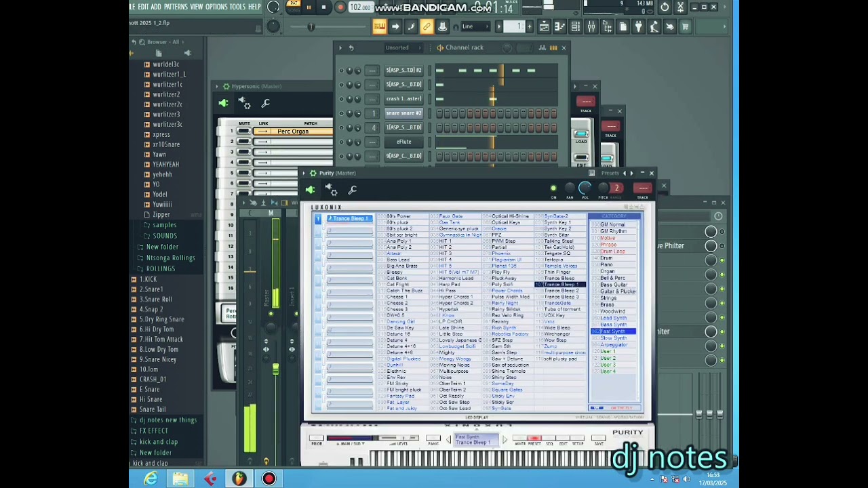Toggle the link icon in snap toolbar

point(427,26)
